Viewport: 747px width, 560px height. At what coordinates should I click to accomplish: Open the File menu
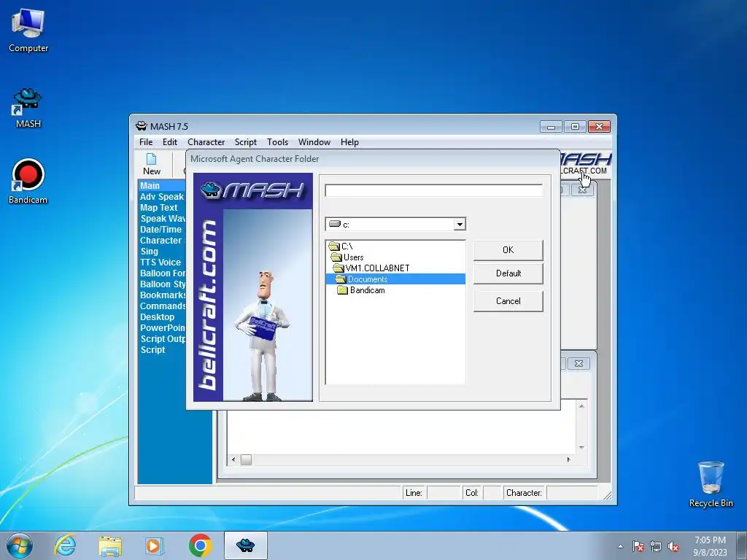click(x=146, y=142)
